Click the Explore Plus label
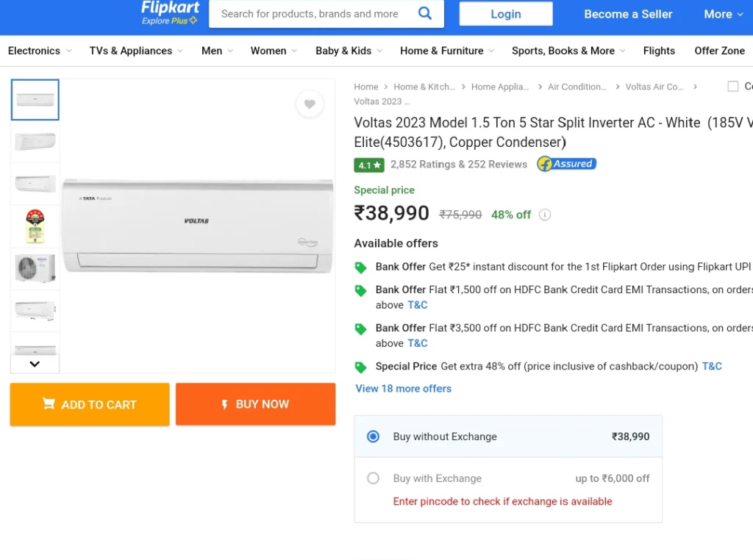753x560 pixels. click(x=169, y=21)
